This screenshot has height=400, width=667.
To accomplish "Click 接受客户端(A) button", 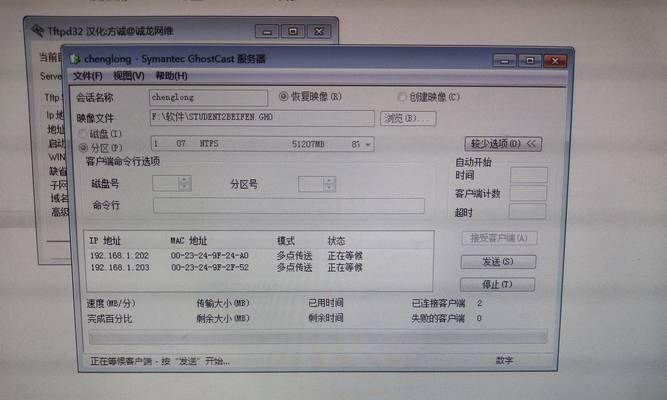I will 499,238.
